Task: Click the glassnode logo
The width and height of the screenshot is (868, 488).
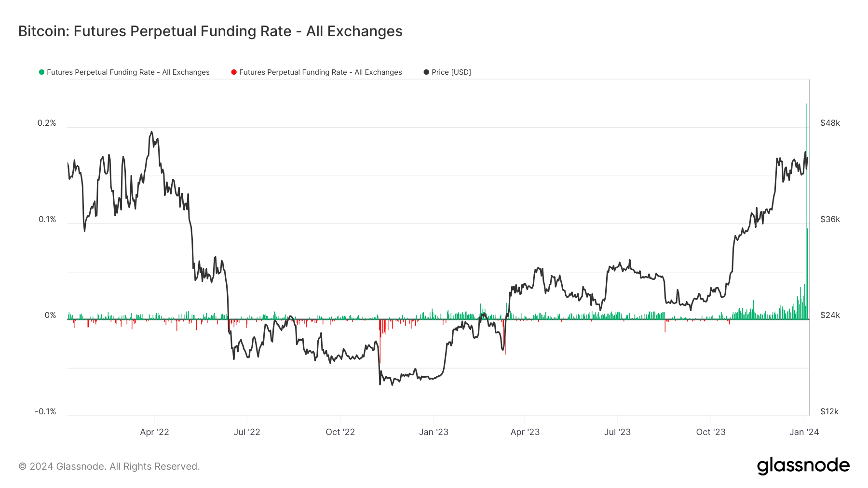Action: pos(803,466)
